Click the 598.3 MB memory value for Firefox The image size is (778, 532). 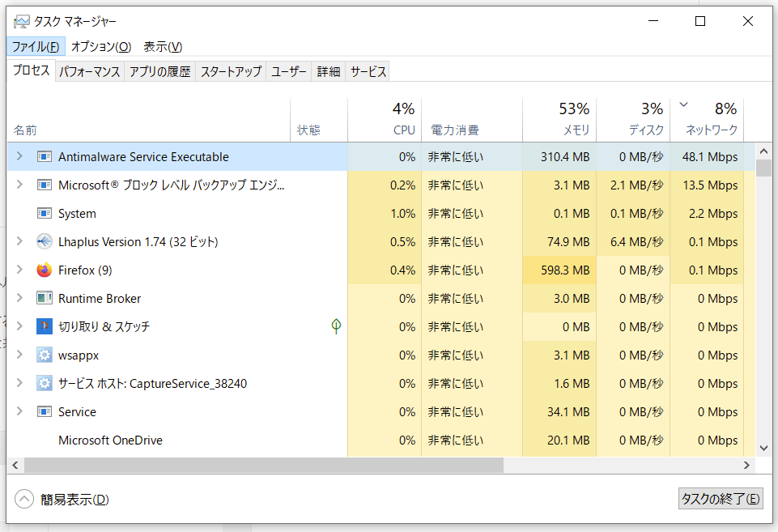[x=565, y=270]
